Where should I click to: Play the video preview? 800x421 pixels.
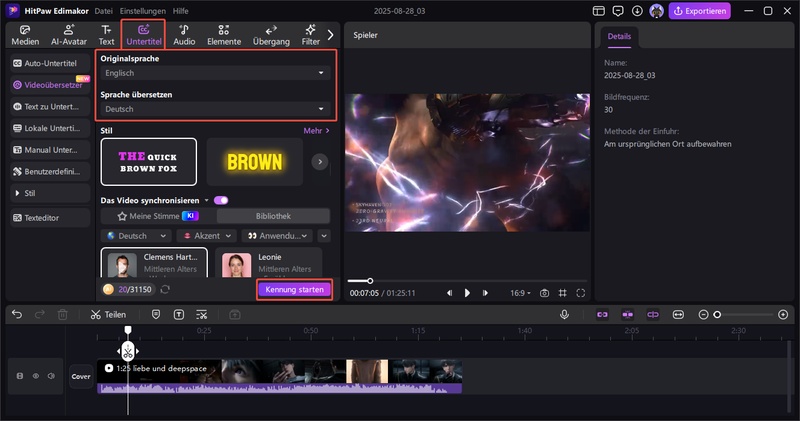click(x=467, y=293)
